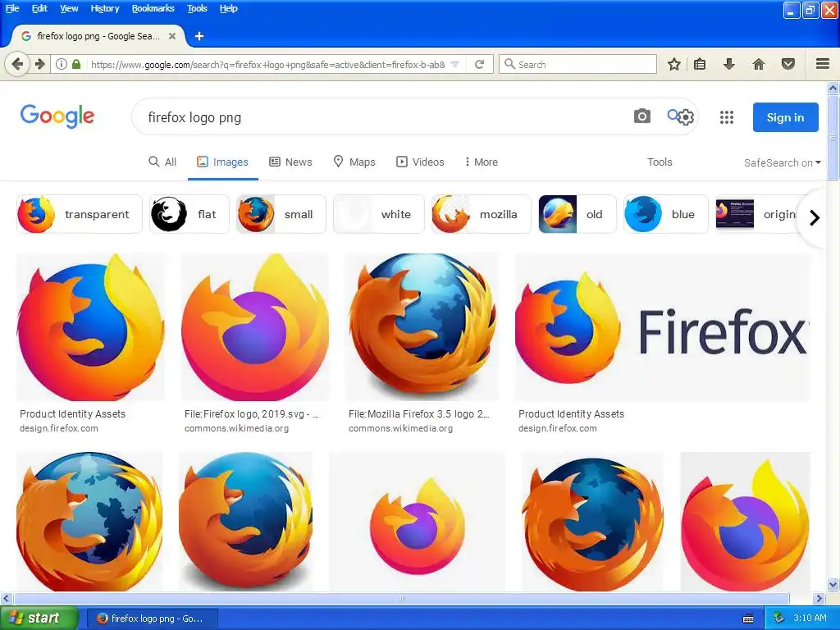
Task: Open the File:Mozilla Firefox 3.5 logo link
Action: (x=418, y=414)
